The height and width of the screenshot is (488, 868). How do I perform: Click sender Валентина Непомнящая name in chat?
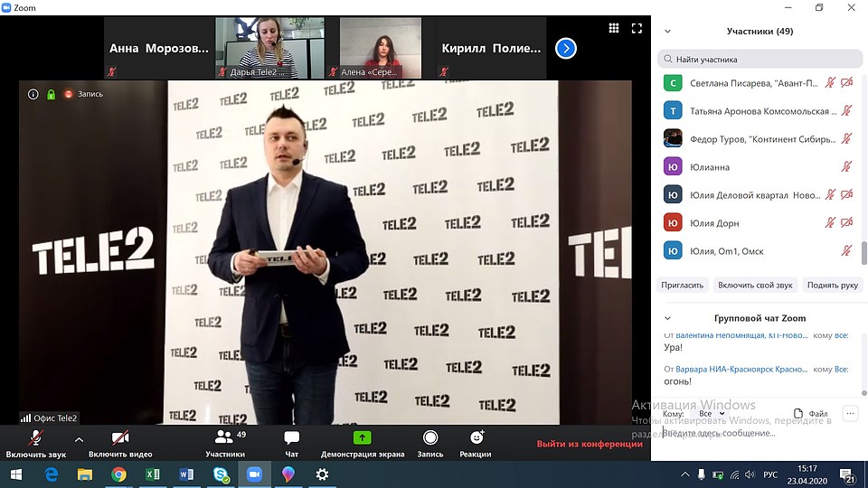click(x=741, y=335)
